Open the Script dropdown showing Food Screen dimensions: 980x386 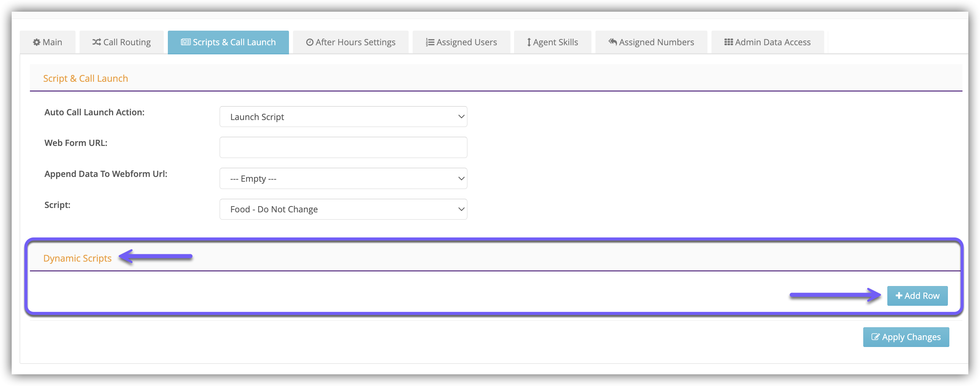tap(343, 209)
